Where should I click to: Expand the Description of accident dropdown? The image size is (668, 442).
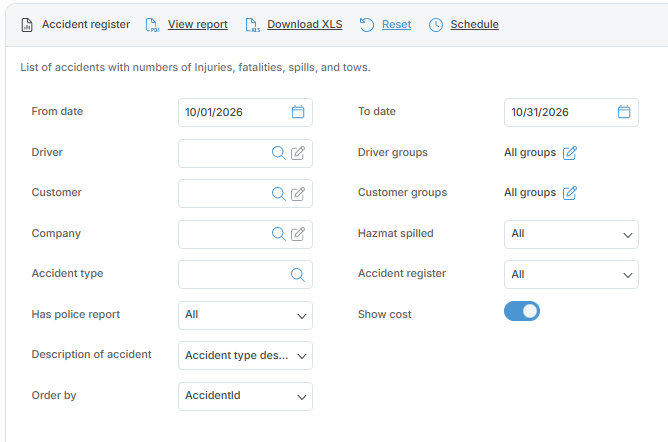[245, 356]
